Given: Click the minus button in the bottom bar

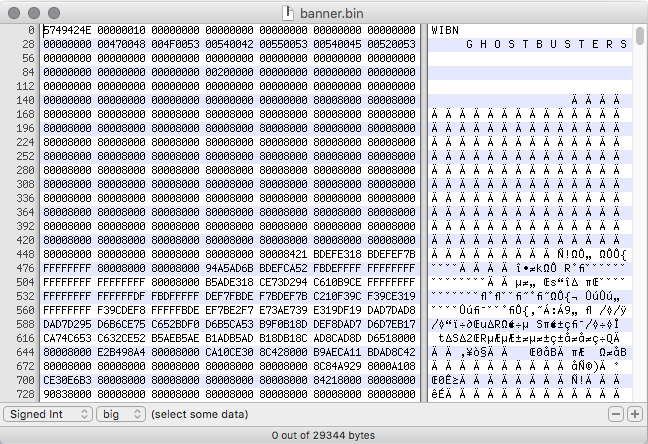Looking at the screenshot, I should (616, 414).
